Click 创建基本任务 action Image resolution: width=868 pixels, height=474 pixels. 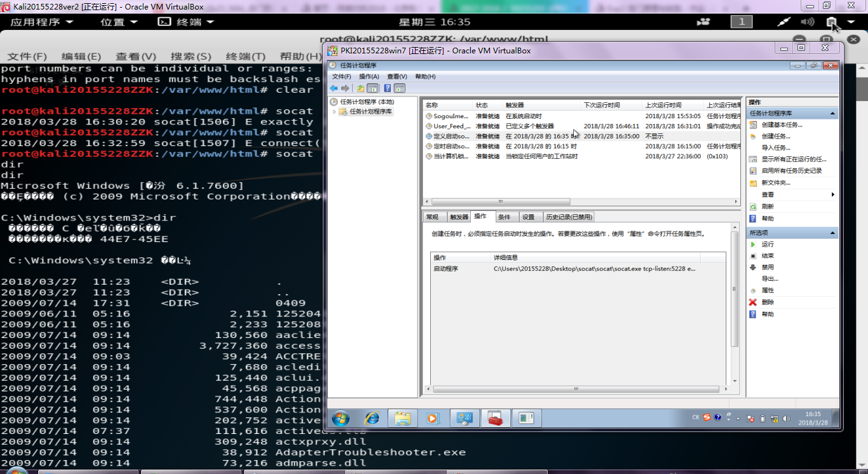pos(782,125)
